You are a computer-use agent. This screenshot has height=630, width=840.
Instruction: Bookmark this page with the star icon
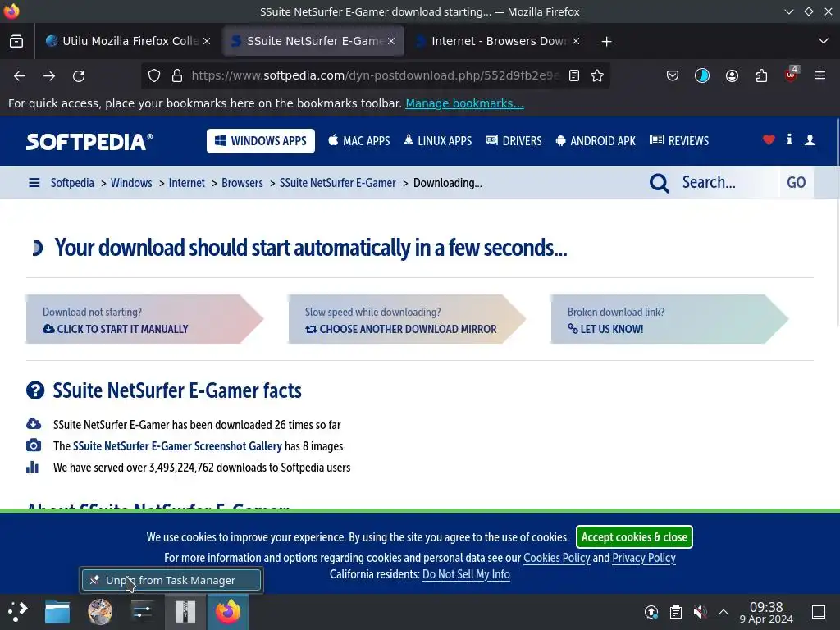597,76
